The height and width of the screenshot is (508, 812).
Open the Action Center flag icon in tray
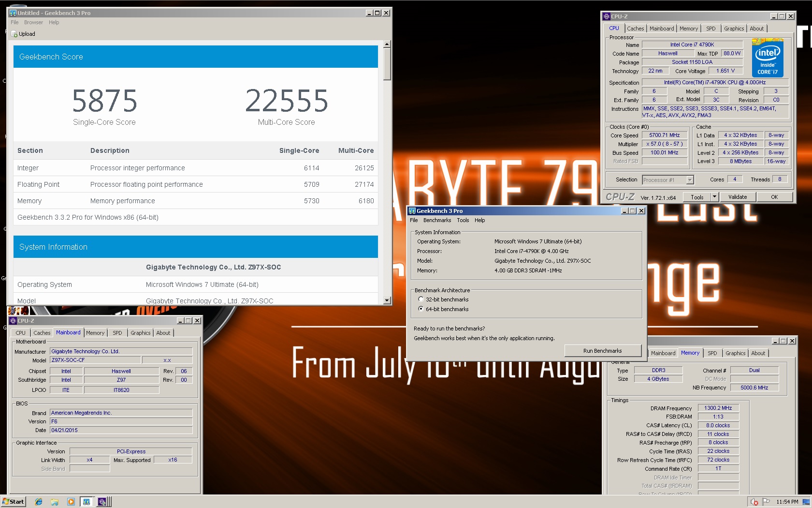point(766,502)
